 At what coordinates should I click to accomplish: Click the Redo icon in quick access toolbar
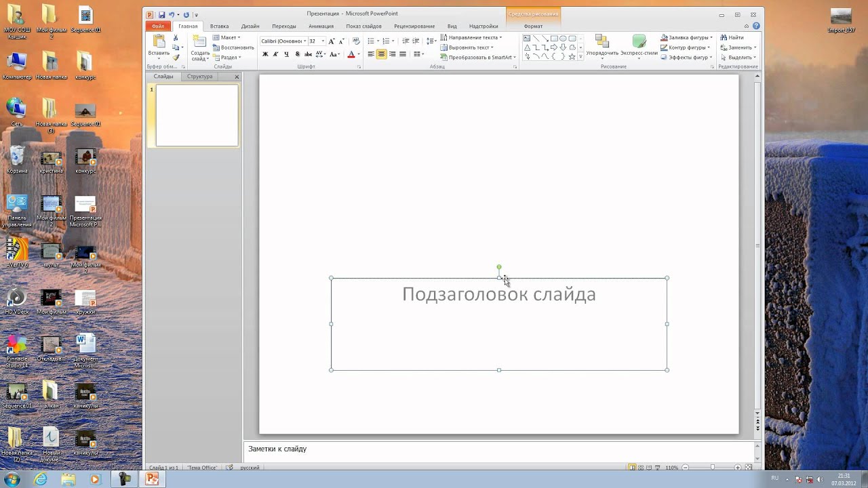186,14
